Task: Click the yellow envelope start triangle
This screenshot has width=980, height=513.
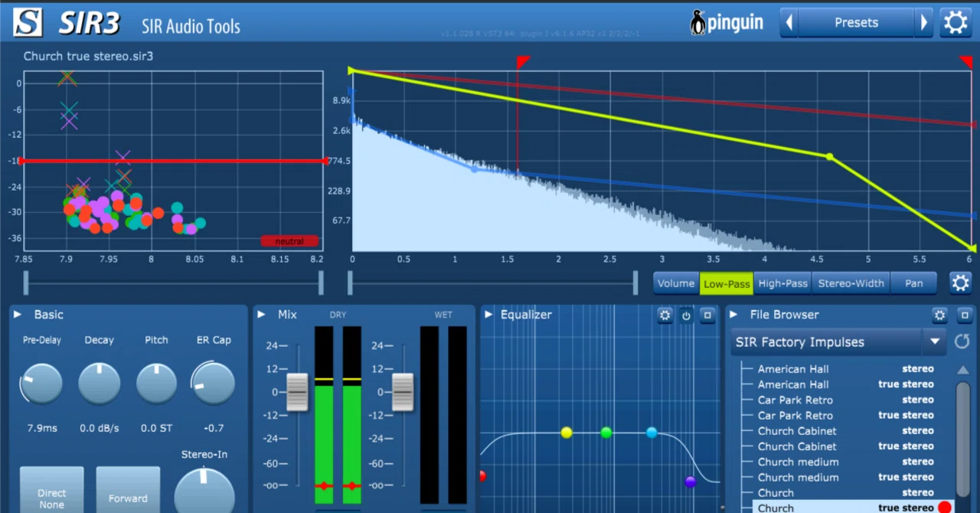Action: (351, 71)
